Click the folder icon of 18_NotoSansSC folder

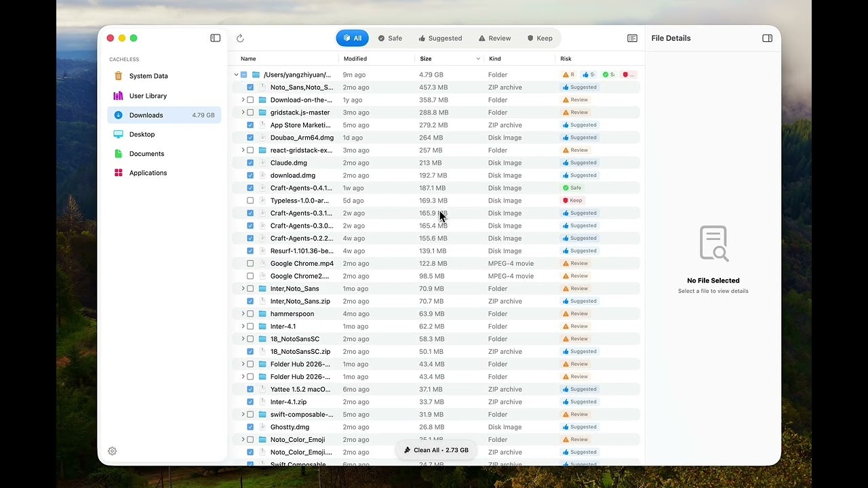point(262,339)
